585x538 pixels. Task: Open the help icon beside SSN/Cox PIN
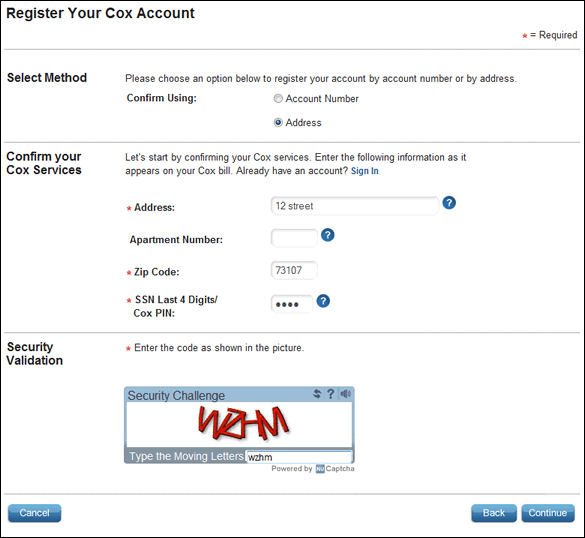click(323, 301)
